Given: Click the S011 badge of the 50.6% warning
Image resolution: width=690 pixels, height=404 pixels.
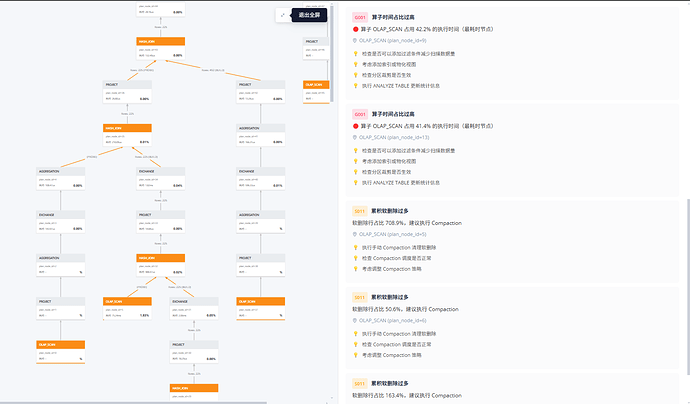Looking at the screenshot, I should click(x=360, y=297).
